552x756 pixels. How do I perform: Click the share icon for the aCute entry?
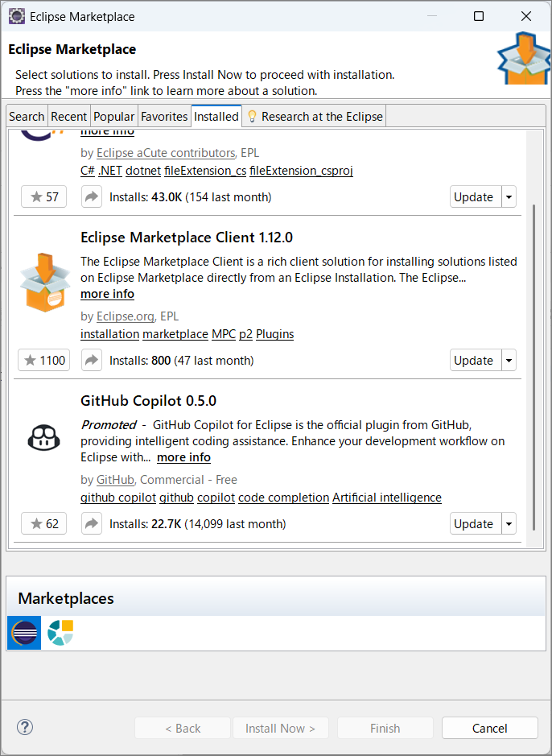92,196
